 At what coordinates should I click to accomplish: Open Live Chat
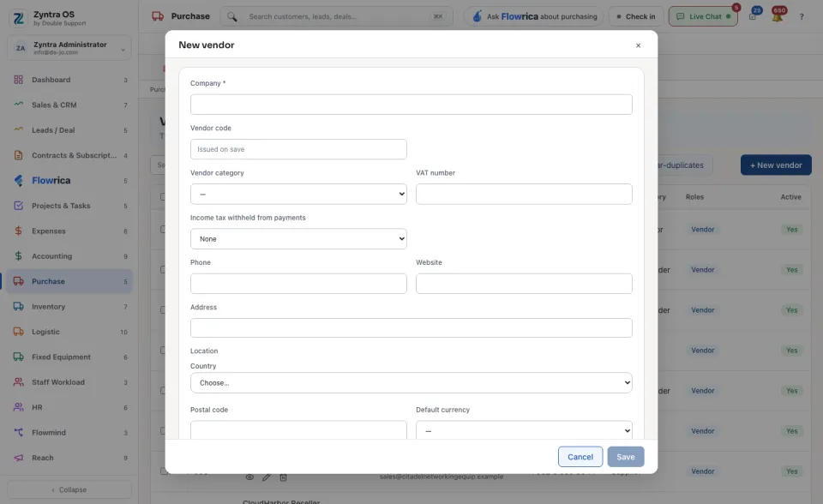click(x=703, y=17)
